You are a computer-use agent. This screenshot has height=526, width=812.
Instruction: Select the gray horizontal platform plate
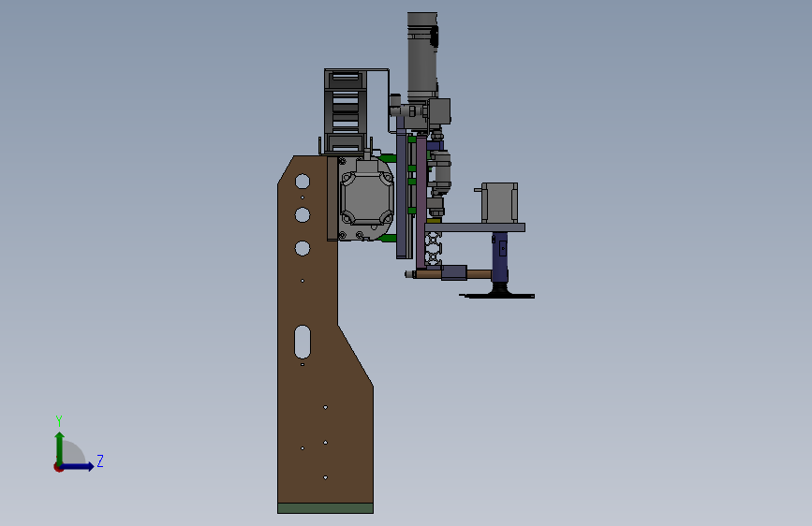(475, 227)
